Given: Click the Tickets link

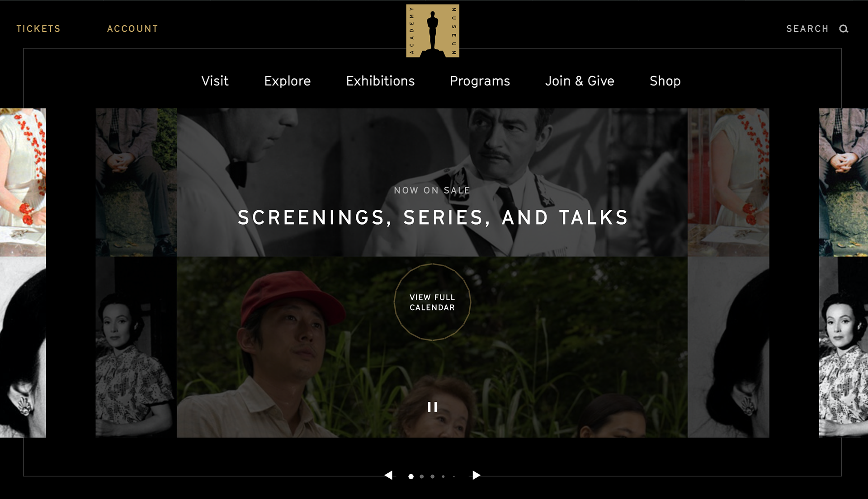Looking at the screenshot, I should tap(38, 29).
